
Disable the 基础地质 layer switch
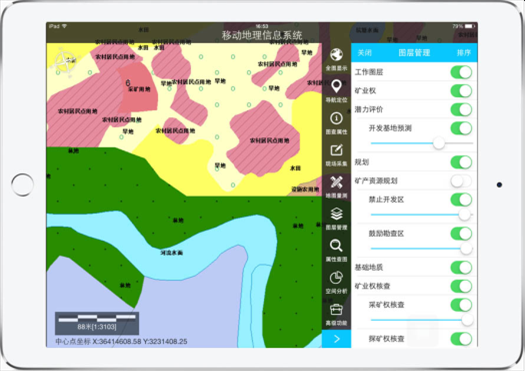coord(461,267)
